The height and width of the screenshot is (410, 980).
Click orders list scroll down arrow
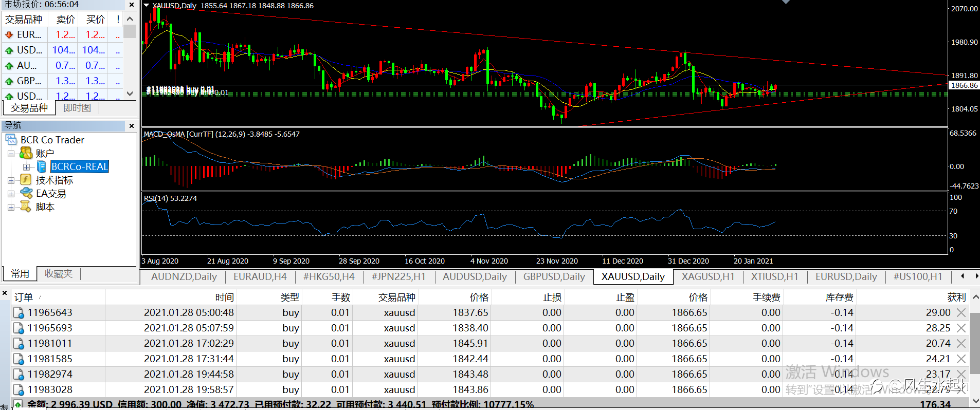coord(975,401)
